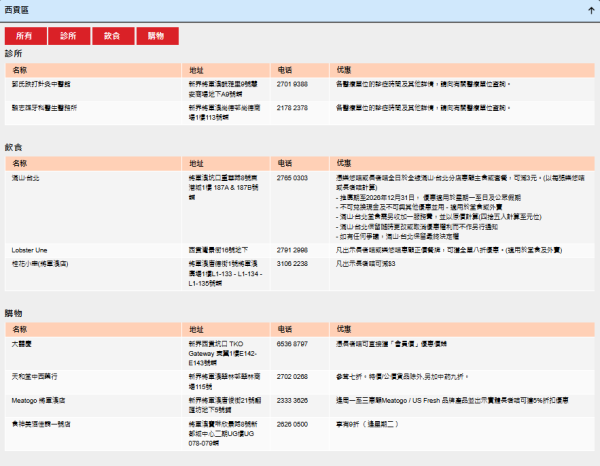Click phone number 2765 0303
The image size is (600, 466).
click(x=292, y=178)
